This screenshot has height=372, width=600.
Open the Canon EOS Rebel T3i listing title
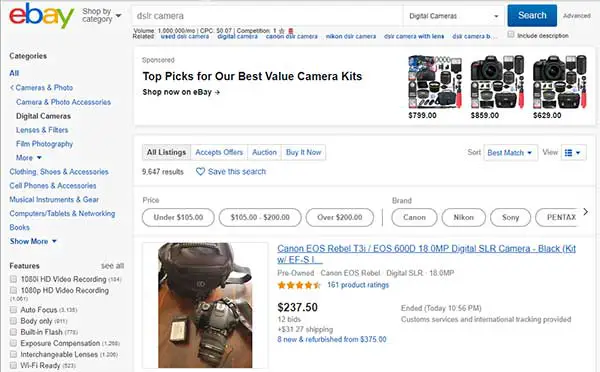pos(426,254)
